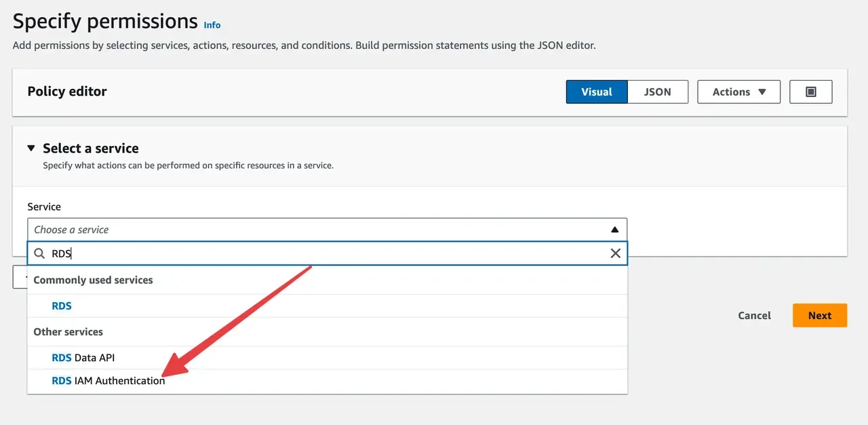The height and width of the screenshot is (425, 868).
Task: Click the Policy editor heading
Action: (66, 90)
